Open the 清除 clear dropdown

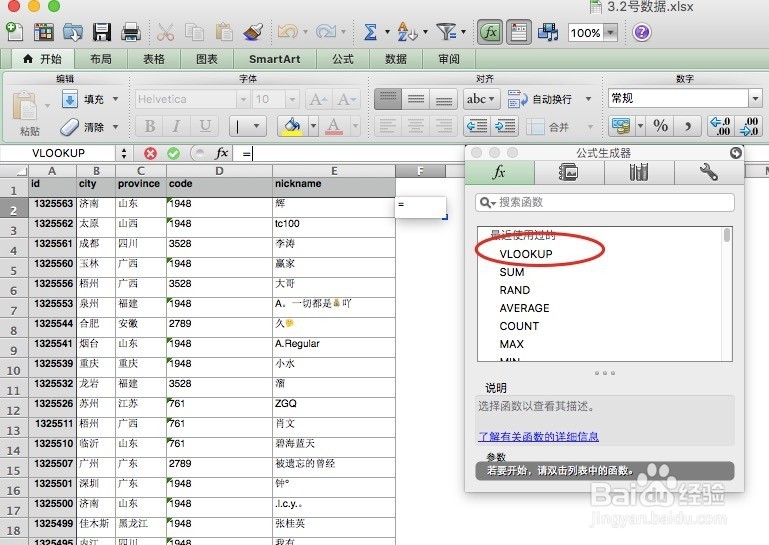pyautogui.click(x=116, y=127)
